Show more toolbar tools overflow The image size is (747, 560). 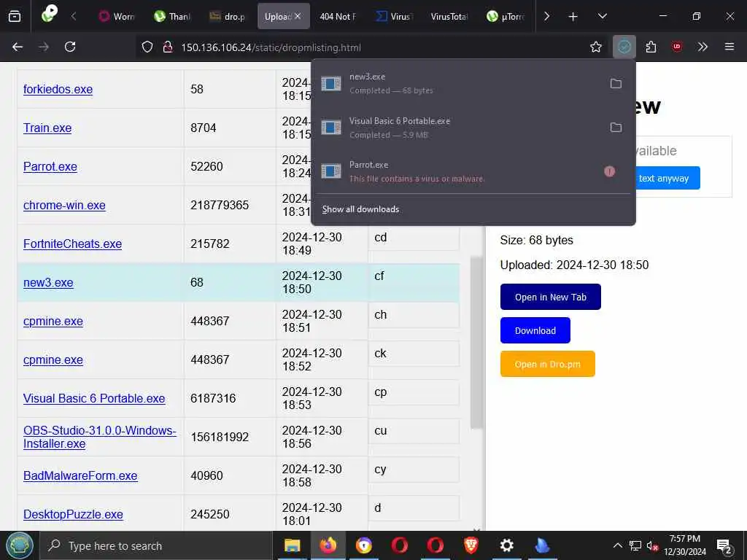coord(703,47)
